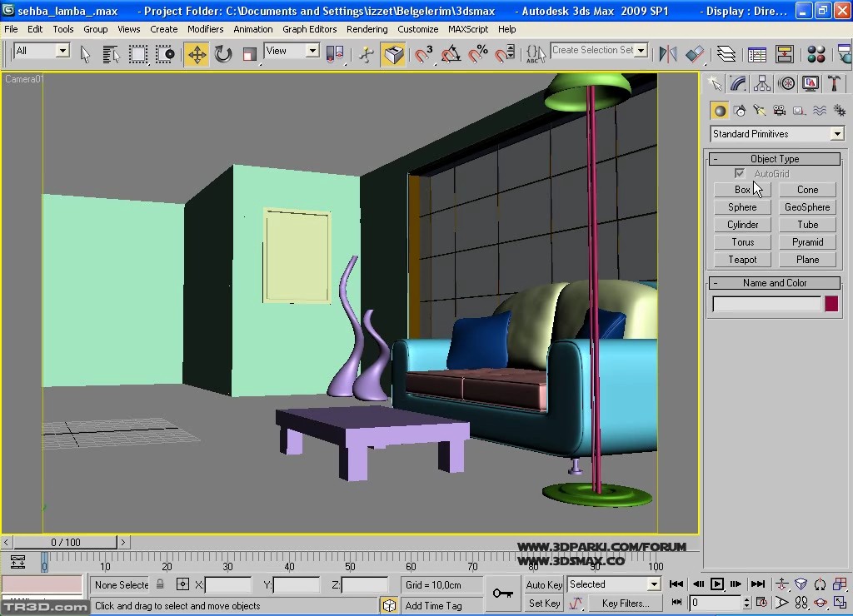Toggle the 3D Snaps icon
This screenshot has width=853, height=616.
424,55
